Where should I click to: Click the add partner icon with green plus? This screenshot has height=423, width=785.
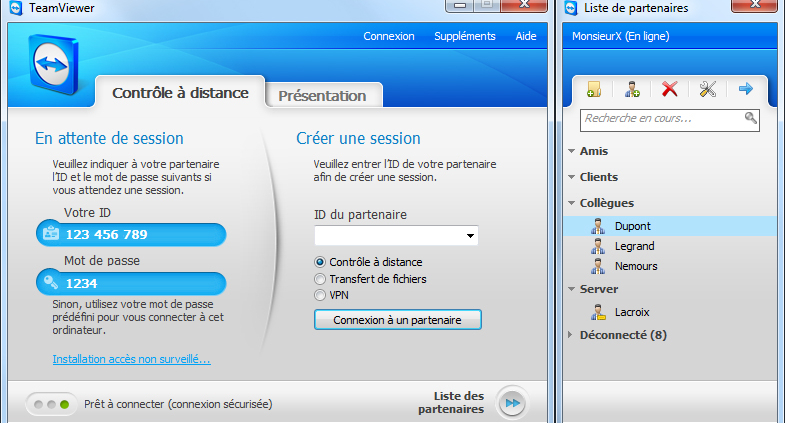click(632, 89)
